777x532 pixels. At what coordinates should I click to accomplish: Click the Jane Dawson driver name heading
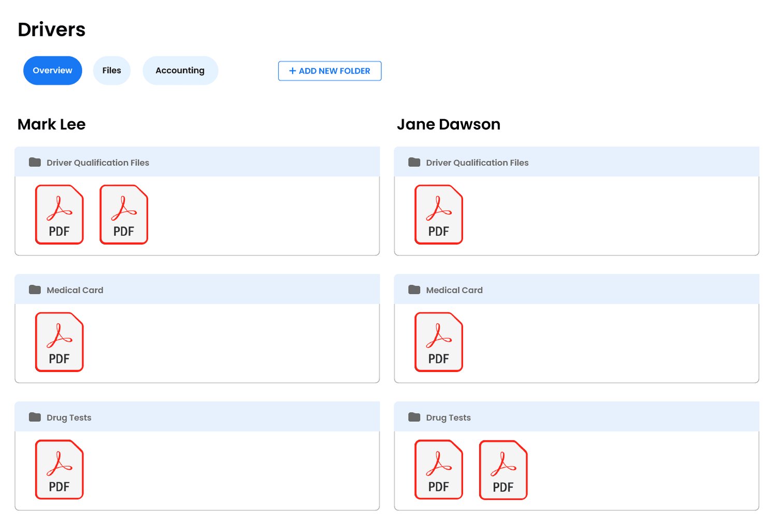(449, 124)
